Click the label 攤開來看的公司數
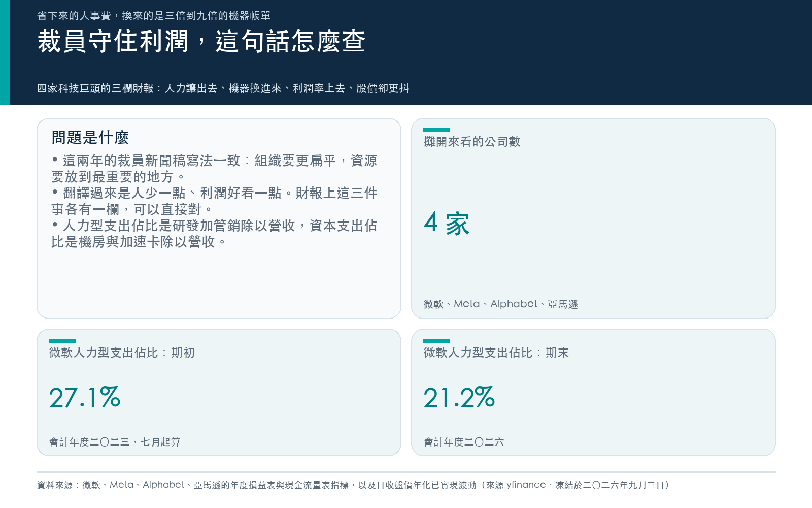The height and width of the screenshot is (508, 812). click(x=472, y=142)
